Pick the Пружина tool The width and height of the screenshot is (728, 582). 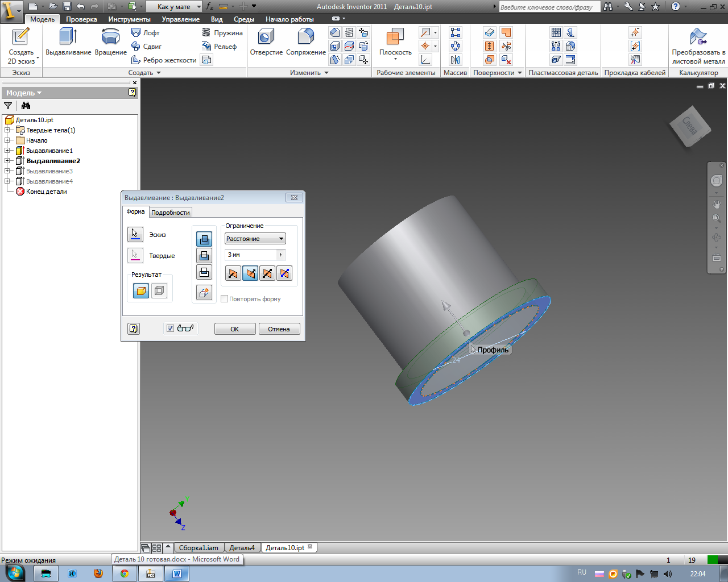222,33
